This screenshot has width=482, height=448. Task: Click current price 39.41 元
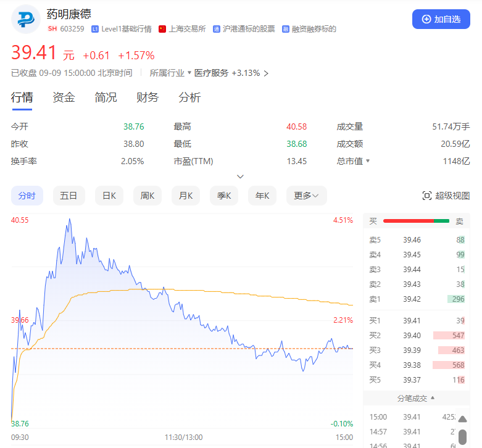click(43, 52)
